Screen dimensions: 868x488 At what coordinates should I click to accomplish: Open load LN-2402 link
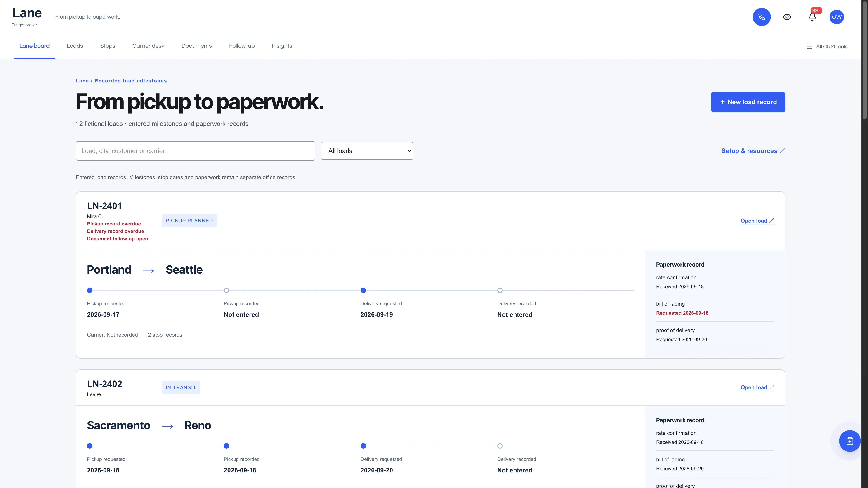point(757,387)
